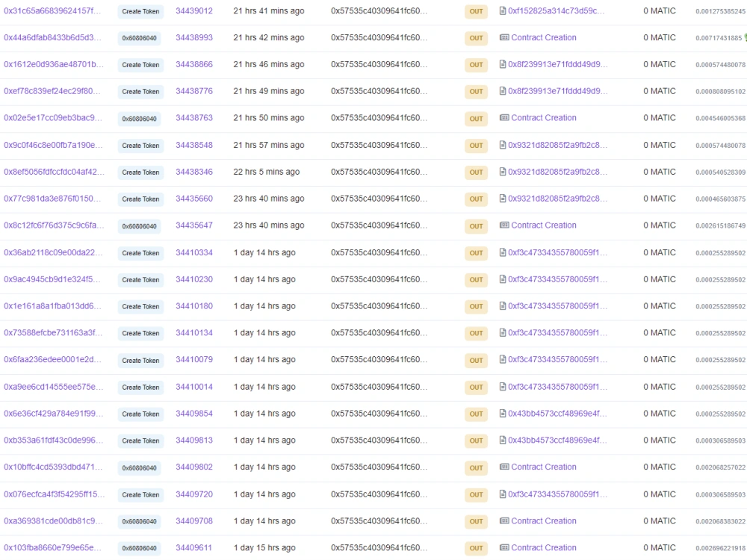Open transaction hash 0x36ab2118c09e00da22

(53, 252)
